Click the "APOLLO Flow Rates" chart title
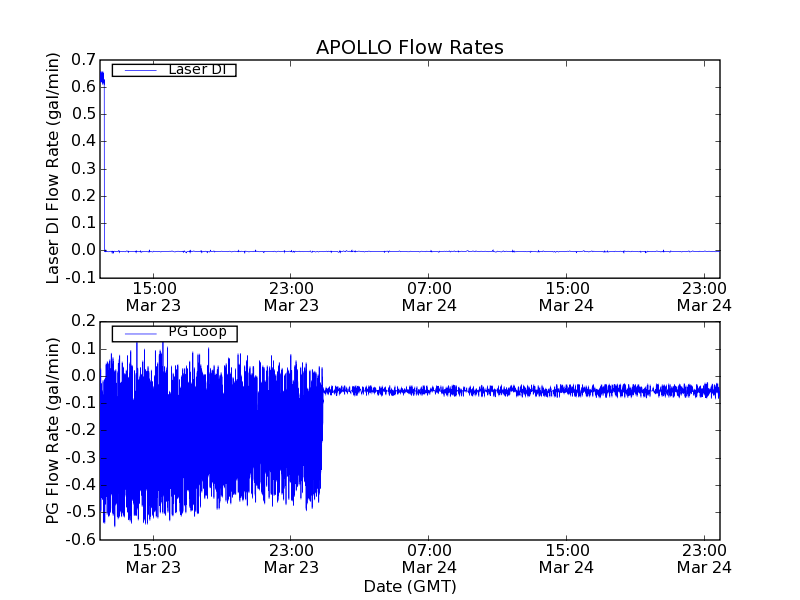Screen dimensions: 800x600 tap(410, 47)
